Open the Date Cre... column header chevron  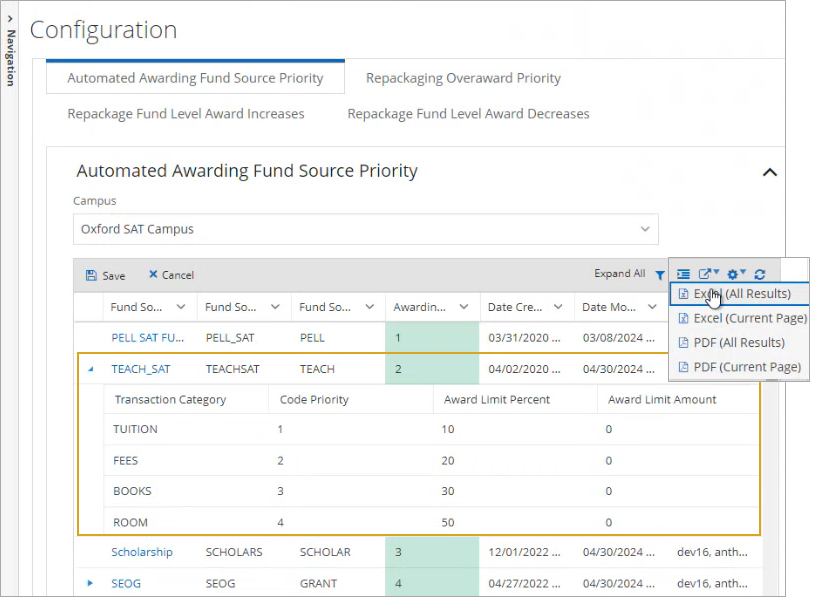pos(558,307)
